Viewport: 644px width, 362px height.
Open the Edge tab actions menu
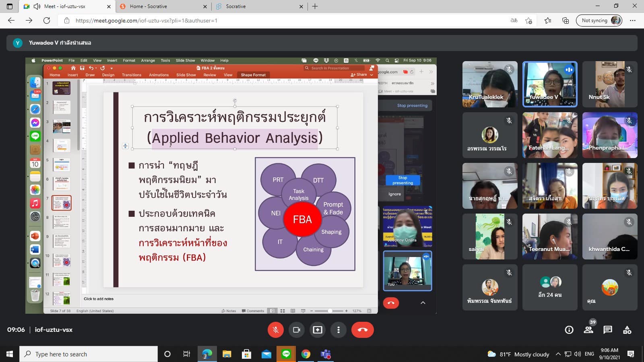pos(10,6)
